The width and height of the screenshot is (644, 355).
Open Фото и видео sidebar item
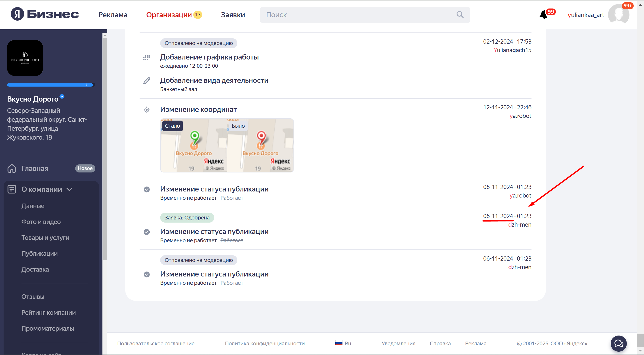click(41, 222)
